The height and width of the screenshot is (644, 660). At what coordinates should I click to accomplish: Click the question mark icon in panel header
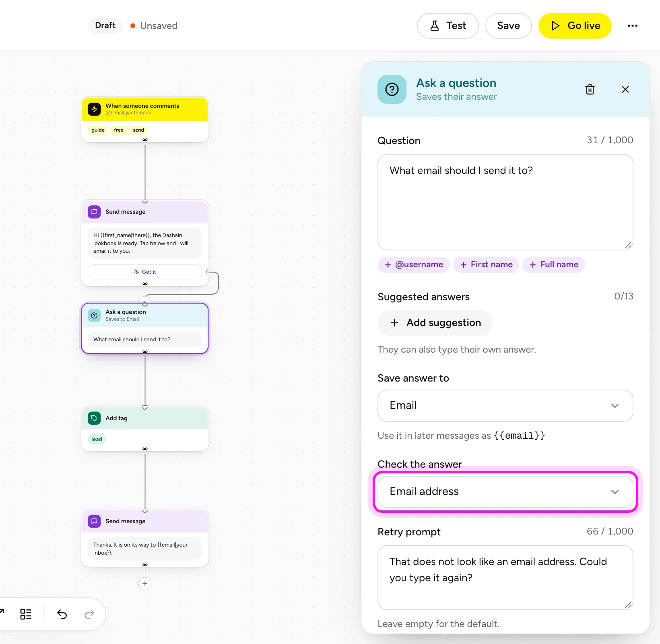coord(392,89)
